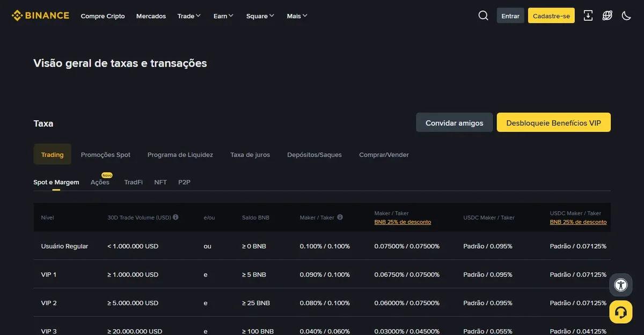
Task: Click '≥ 5.000.000 USD' volume cell
Action: tap(133, 303)
